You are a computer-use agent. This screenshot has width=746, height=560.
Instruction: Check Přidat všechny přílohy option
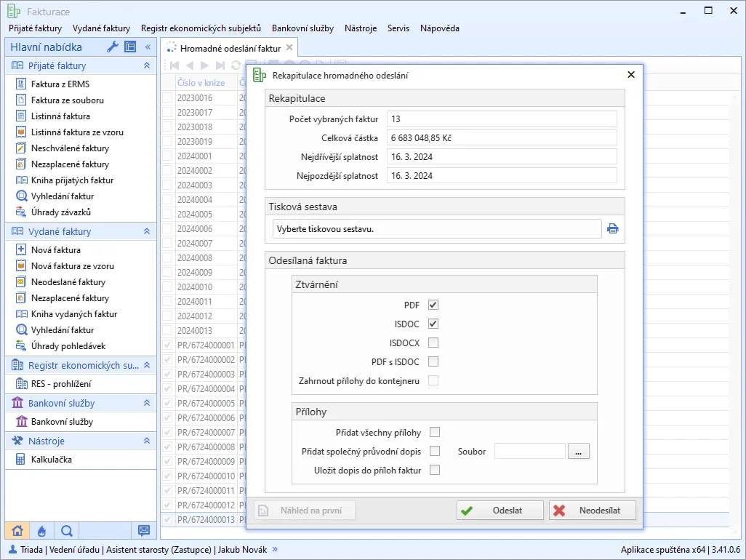click(435, 433)
